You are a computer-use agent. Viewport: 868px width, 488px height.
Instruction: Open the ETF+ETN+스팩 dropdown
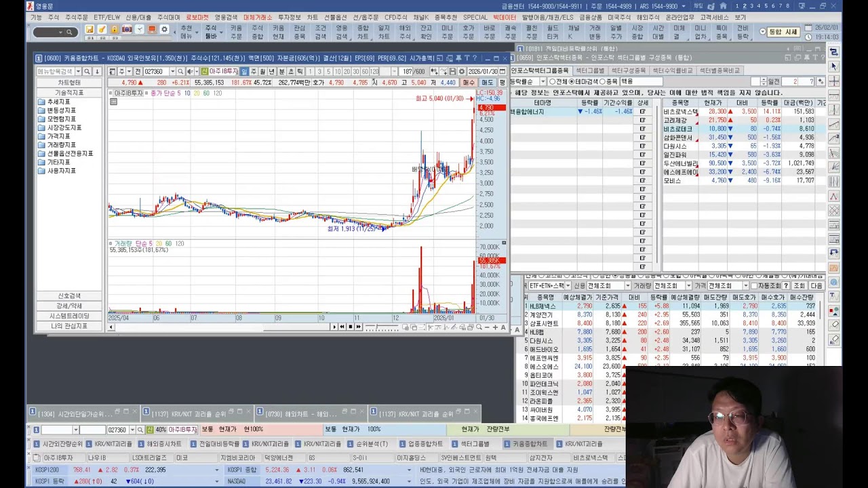click(568, 286)
